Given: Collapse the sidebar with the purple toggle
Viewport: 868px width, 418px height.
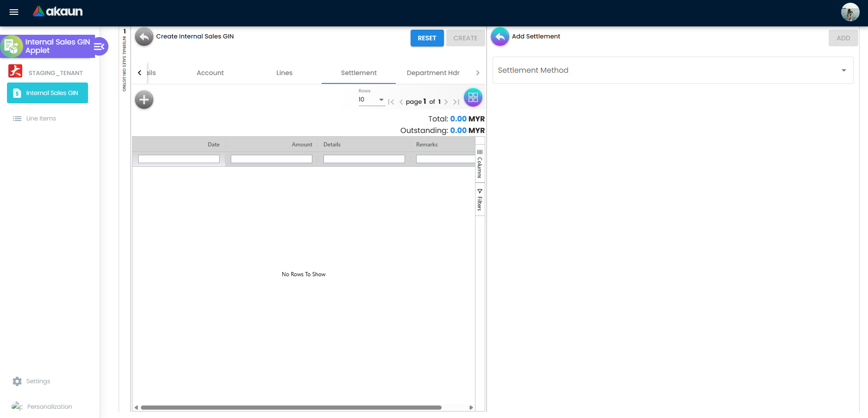Looking at the screenshot, I should point(100,46).
